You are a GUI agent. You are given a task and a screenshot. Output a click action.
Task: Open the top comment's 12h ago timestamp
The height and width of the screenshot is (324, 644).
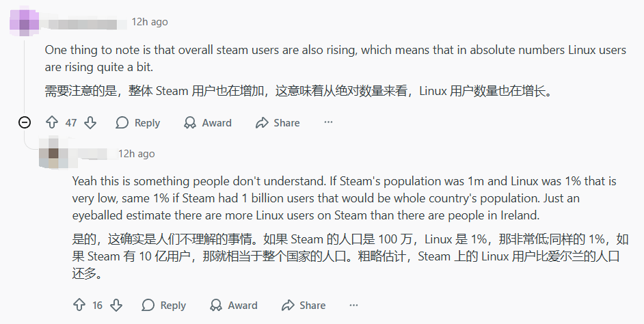(x=150, y=22)
